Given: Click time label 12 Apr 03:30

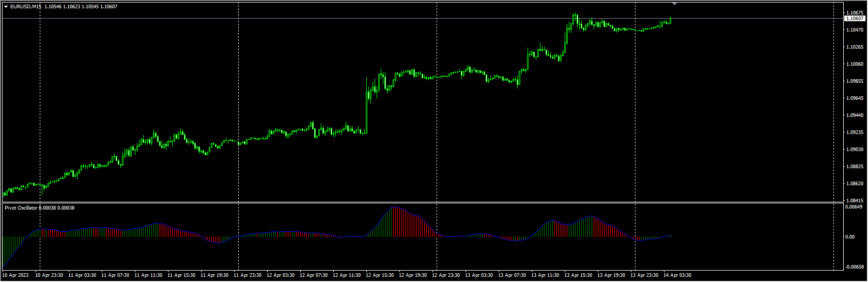Looking at the screenshot, I should pos(281,275).
